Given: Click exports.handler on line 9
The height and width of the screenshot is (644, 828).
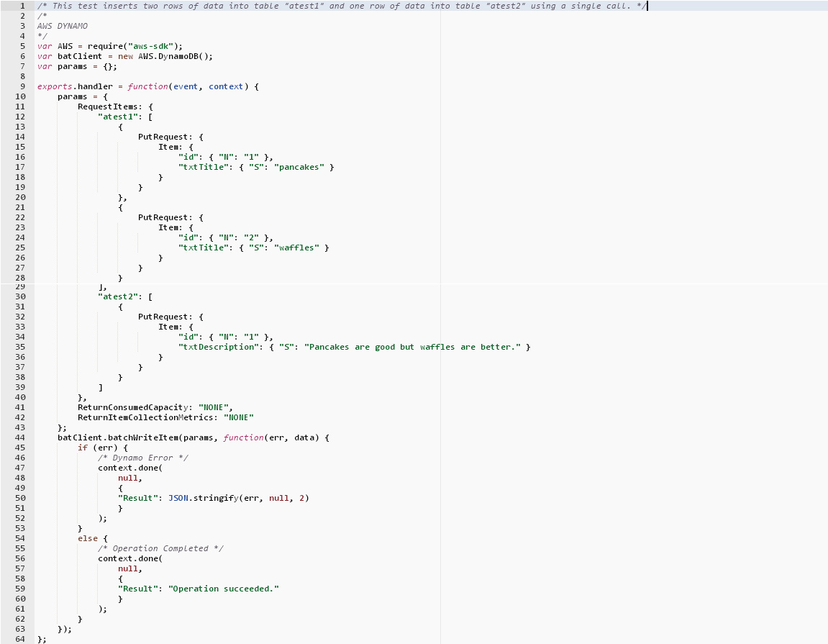Looking at the screenshot, I should coord(75,86).
